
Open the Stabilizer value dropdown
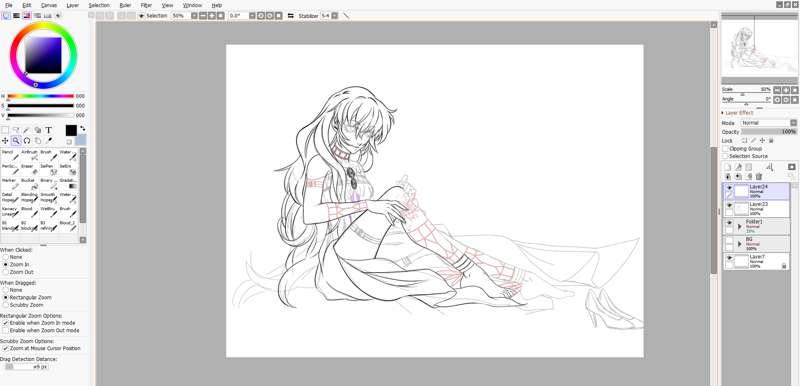pyautogui.click(x=334, y=16)
